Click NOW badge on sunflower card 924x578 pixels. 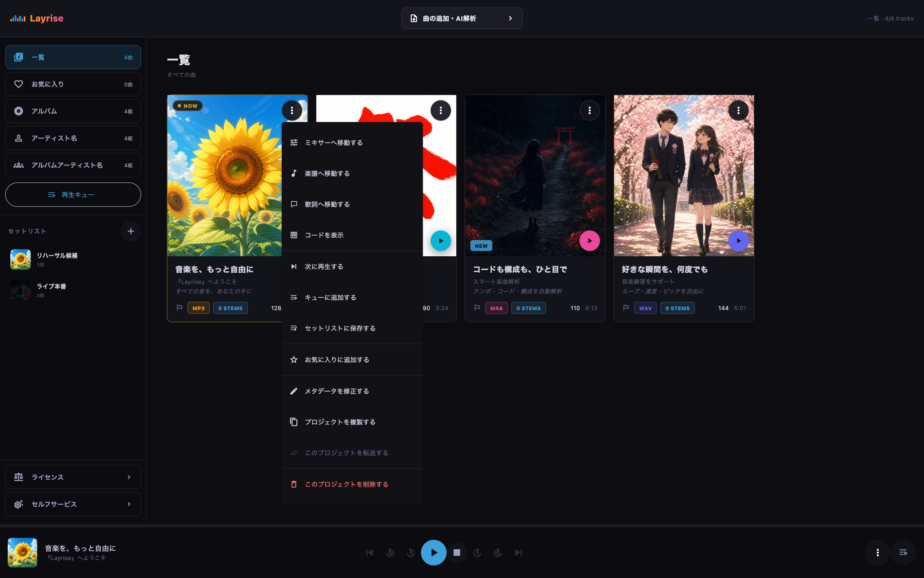click(187, 106)
